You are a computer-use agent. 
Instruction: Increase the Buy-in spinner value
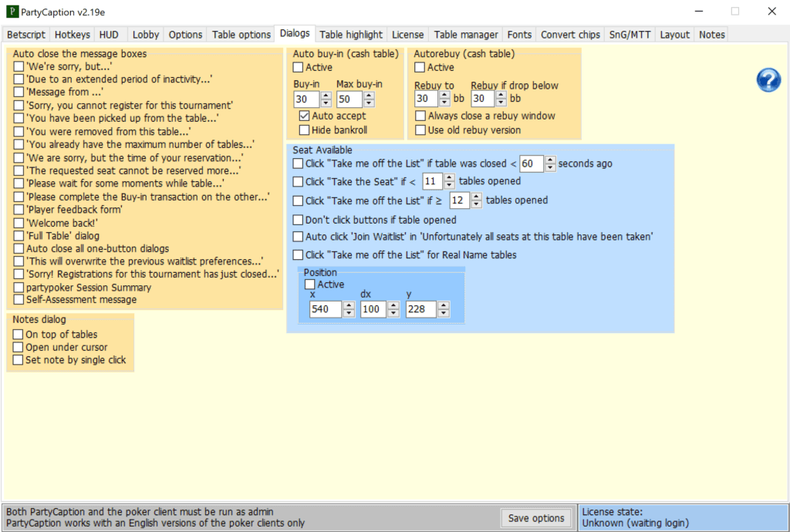(x=326, y=95)
